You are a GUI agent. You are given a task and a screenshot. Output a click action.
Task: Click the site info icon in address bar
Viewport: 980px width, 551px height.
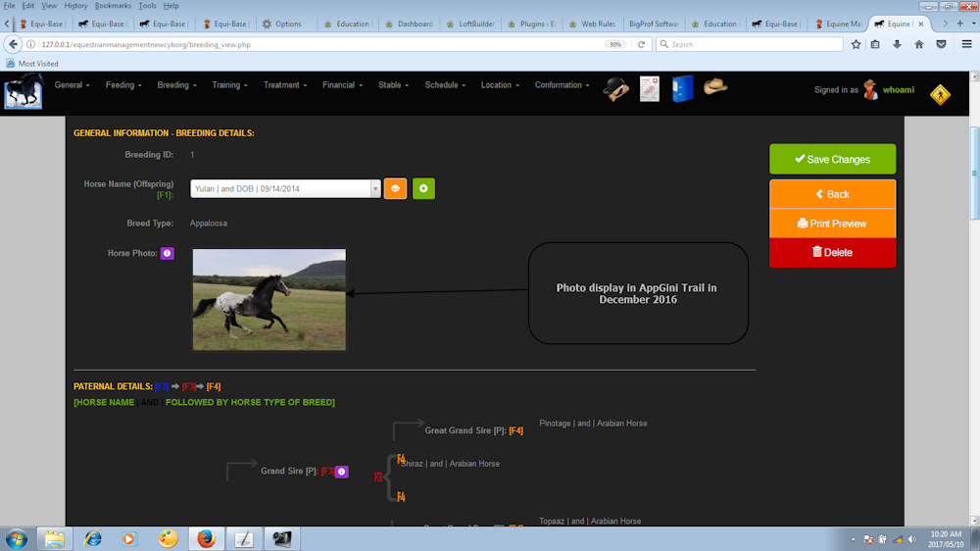click(30, 44)
